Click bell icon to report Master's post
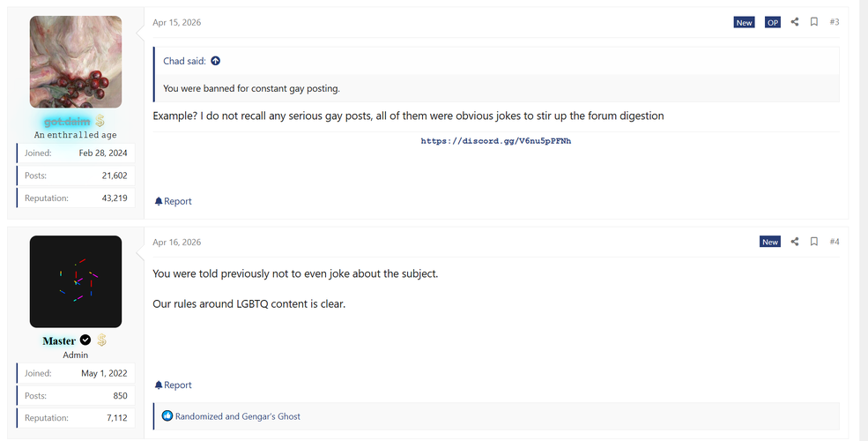The image size is (868, 441). [159, 385]
